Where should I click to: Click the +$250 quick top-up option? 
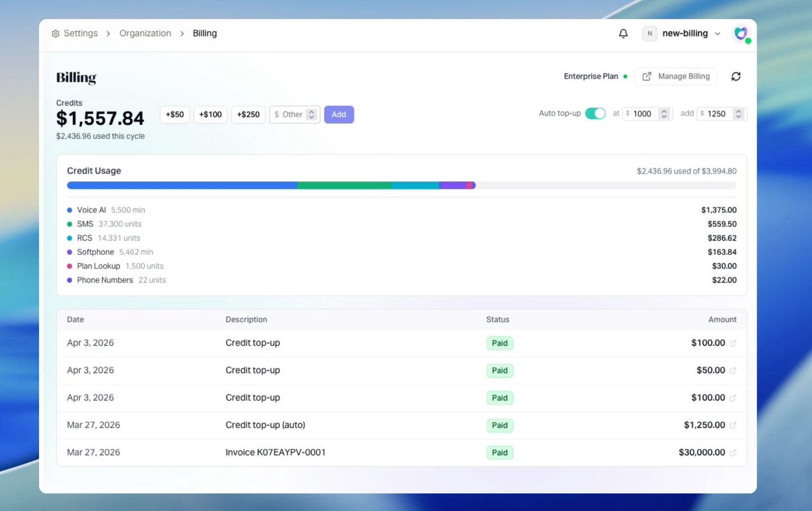248,114
